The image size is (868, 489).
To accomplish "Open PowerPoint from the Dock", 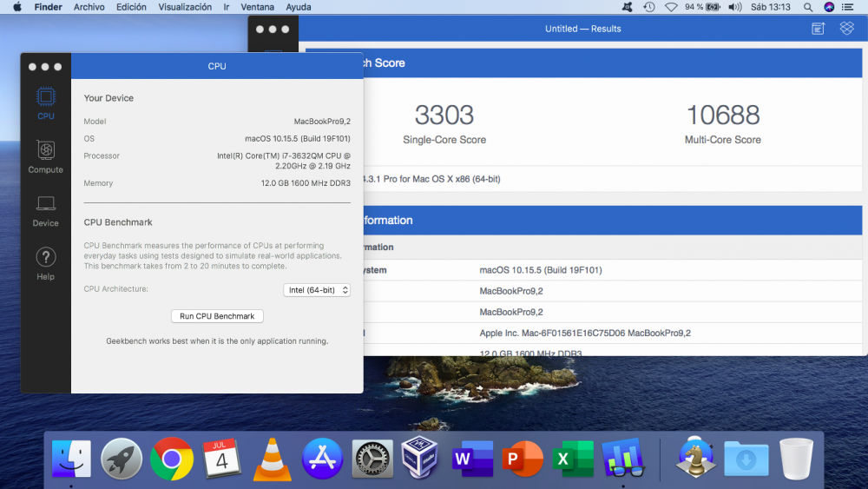I will tap(523, 459).
